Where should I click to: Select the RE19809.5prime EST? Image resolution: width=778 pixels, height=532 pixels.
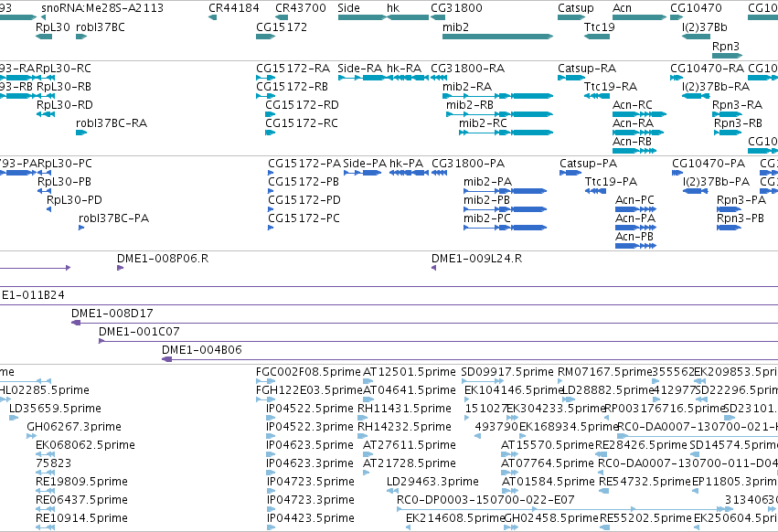point(45,491)
